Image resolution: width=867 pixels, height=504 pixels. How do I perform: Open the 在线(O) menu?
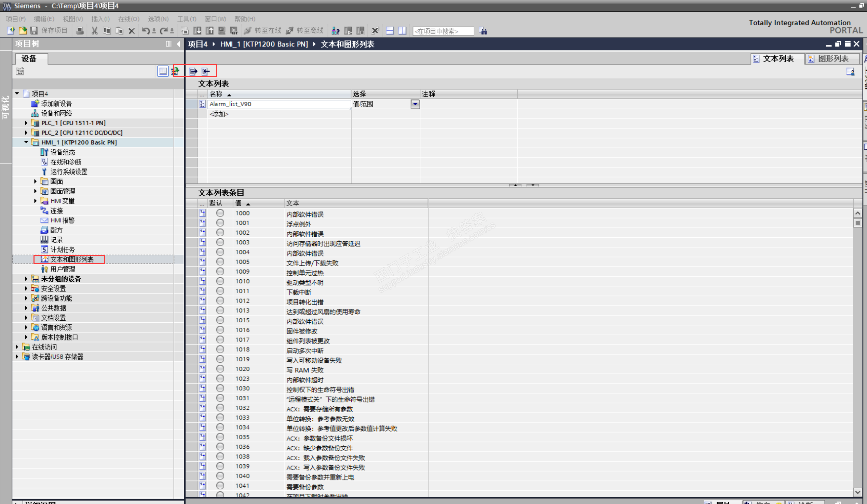point(128,19)
